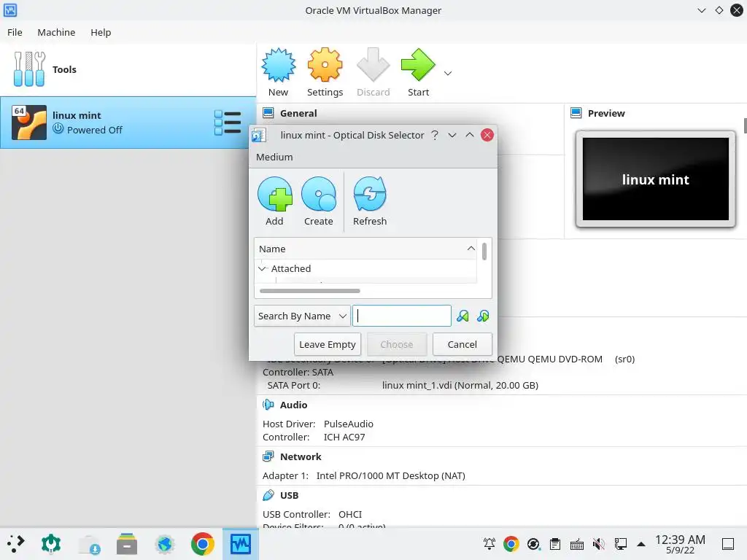Open the Help menu
Viewport: 747px width, 560px height.
(101, 32)
